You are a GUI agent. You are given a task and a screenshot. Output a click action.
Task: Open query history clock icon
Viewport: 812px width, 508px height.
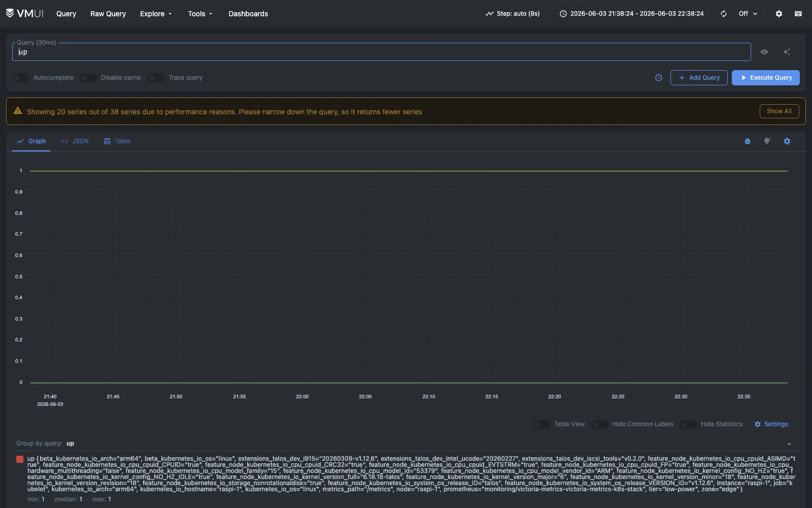[x=659, y=78]
